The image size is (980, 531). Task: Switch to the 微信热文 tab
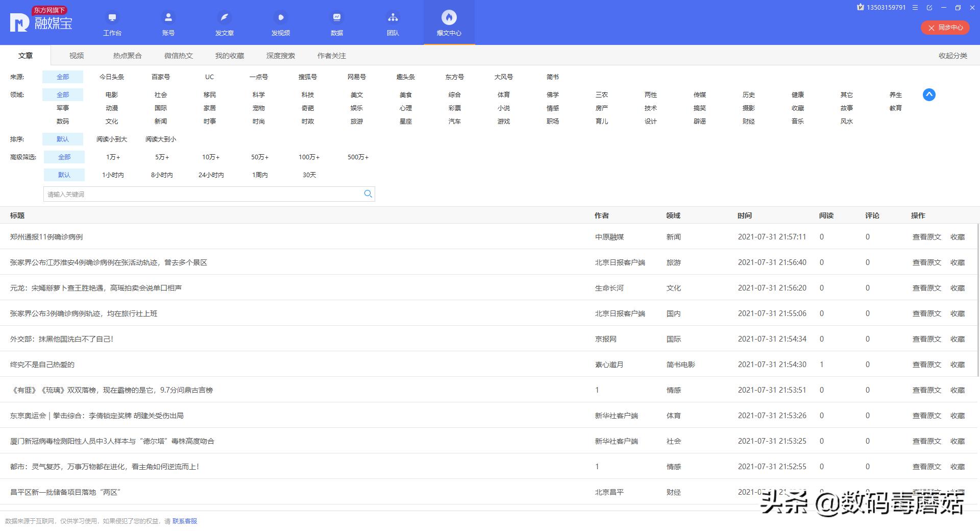click(178, 56)
